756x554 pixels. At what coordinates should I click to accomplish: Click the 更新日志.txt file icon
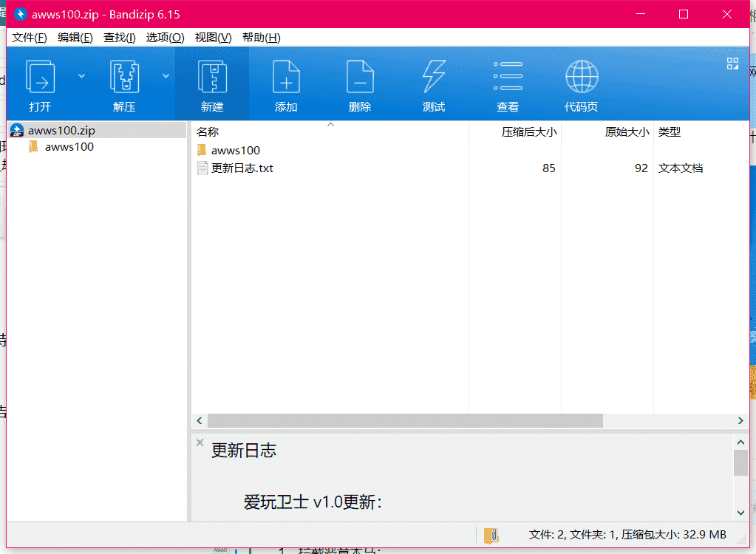pos(202,168)
